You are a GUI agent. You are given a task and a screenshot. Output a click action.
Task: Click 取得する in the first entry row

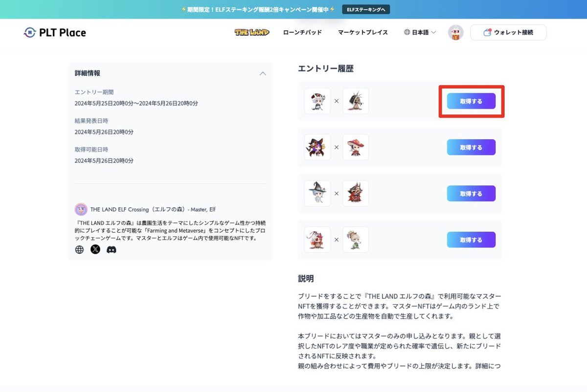click(x=471, y=101)
